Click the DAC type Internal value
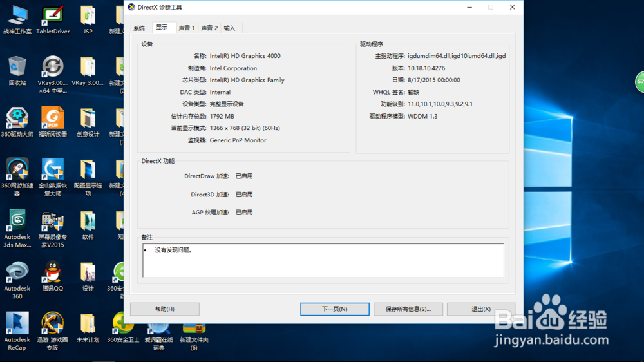Screen dimensions: 644x362 tap(220, 92)
